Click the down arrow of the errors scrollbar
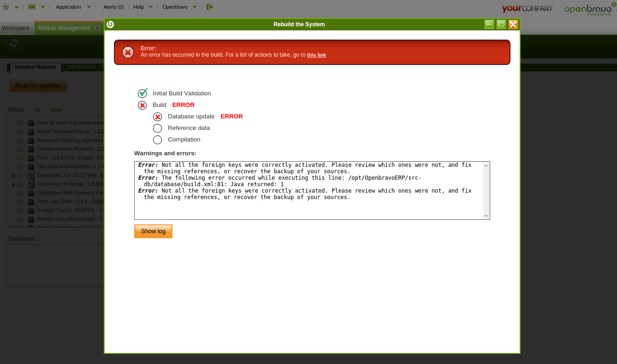The width and height of the screenshot is (617, 364). (486, 216)
